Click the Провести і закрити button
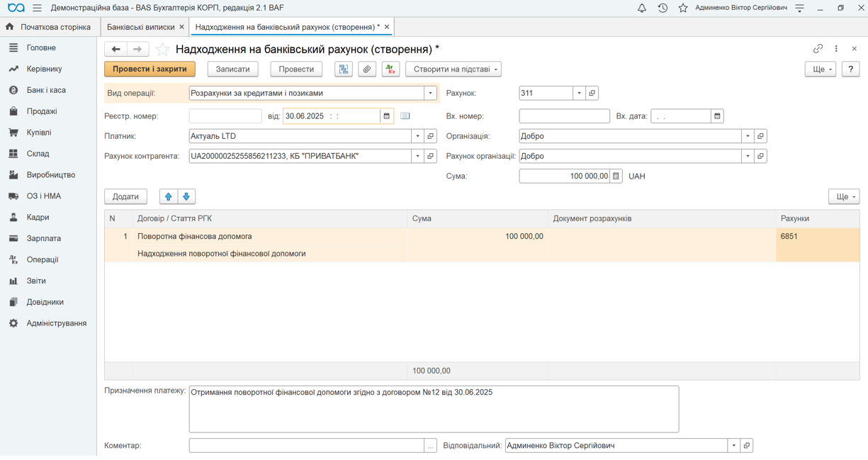This screenshot has height=460, width=868. (x=150, y=69)
